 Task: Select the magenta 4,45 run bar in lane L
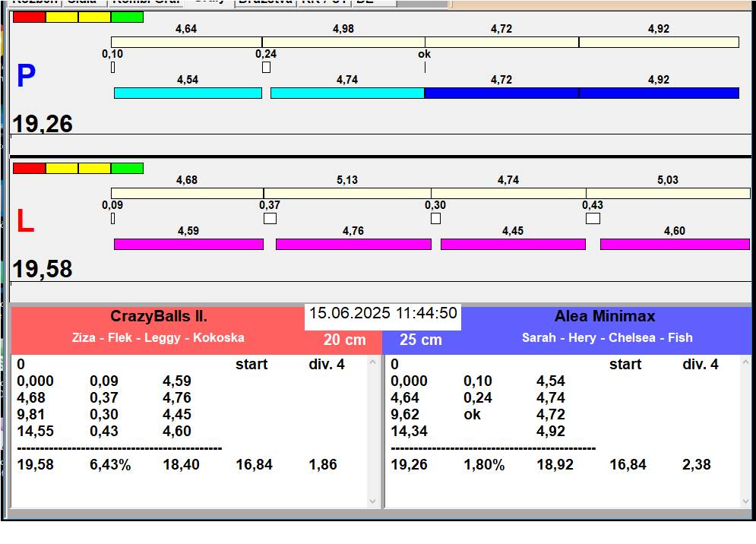(x=513, y=244)
